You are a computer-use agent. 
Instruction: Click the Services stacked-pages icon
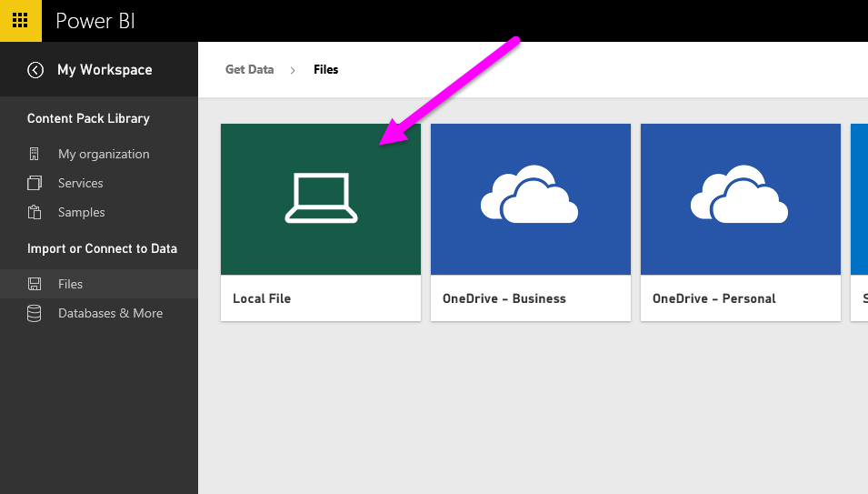35,184
